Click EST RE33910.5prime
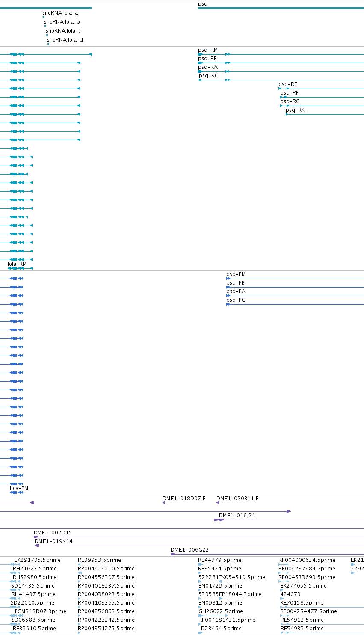 pos(34,629)
